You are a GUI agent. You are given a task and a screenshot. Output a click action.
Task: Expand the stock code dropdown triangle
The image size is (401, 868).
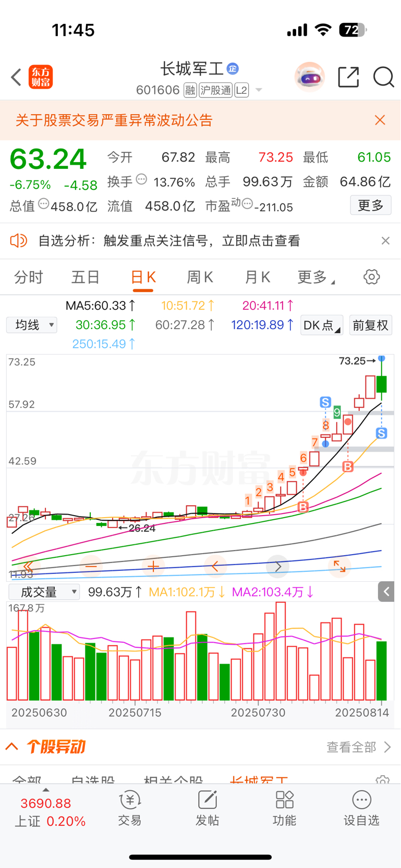[x=259, y=90]
